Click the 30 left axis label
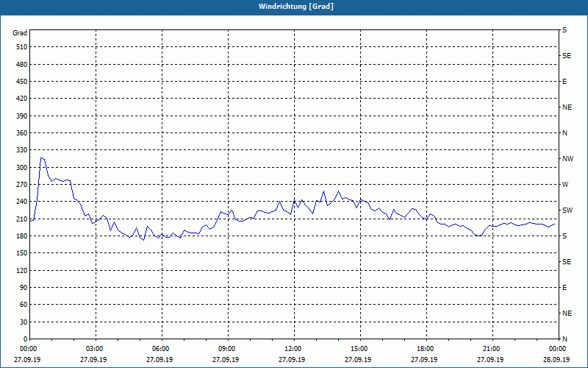This screenshot has width=588, height=368. point(24,322)
